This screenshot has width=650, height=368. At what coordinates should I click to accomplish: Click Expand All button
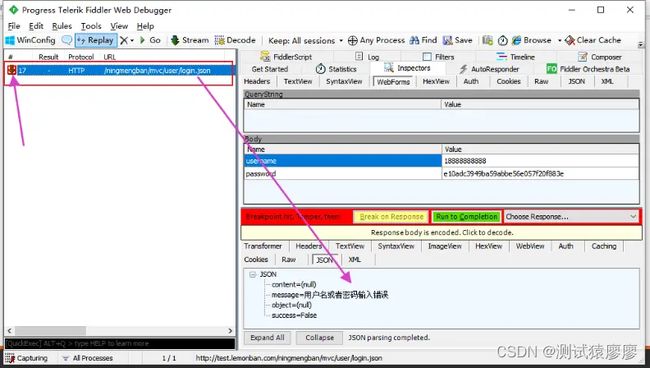(267, 338)
